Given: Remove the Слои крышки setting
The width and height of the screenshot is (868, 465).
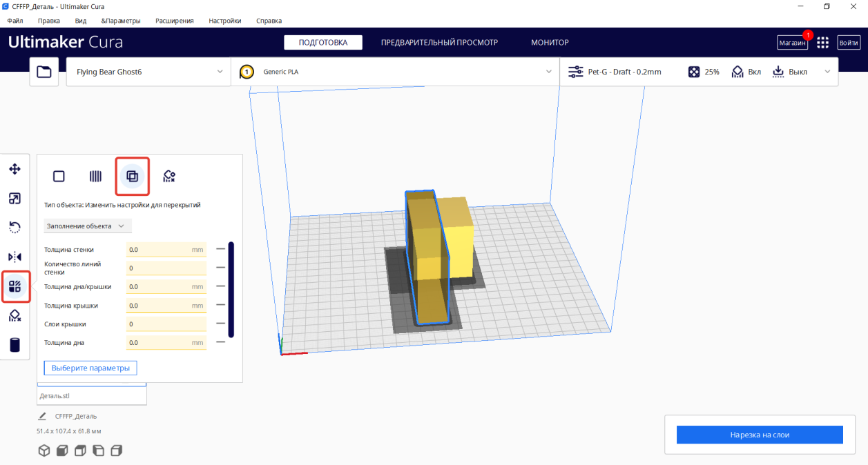Looking at the screenshot, I should [220, 324].
